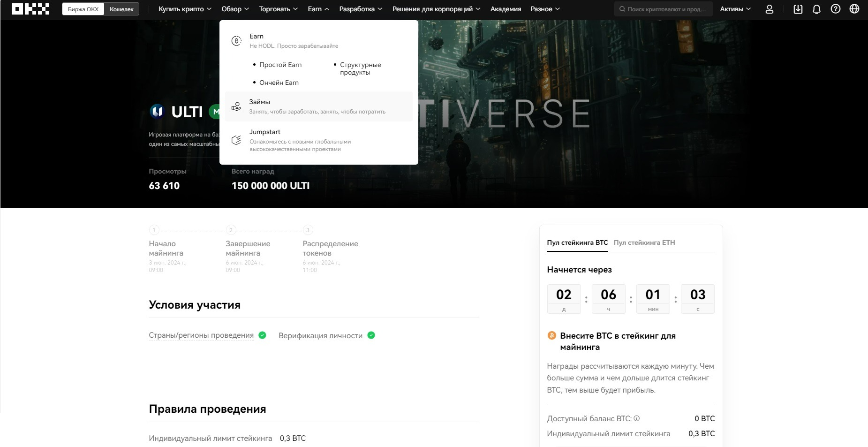Open Академия from the navigation bar
This screenshot has width=868, height=447.
(x=506, y=9)
